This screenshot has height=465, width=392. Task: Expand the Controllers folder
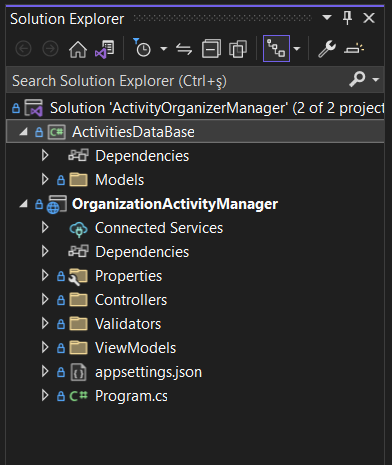tap(45, 299)
